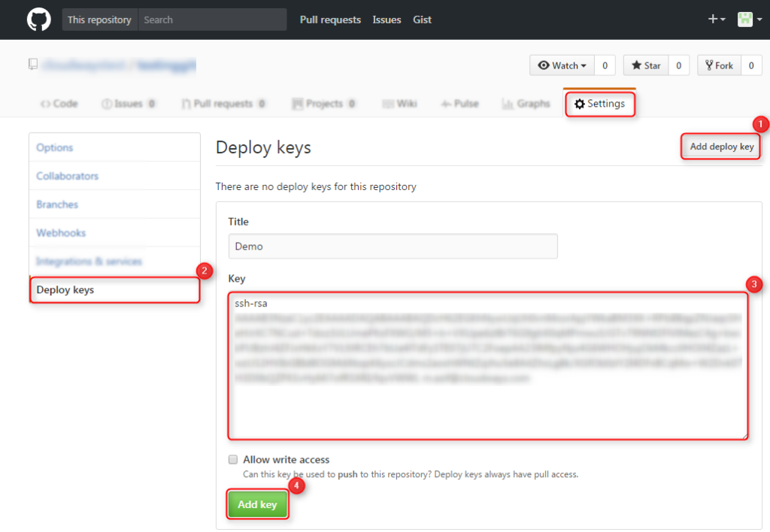Open Gist from the top navigation

422,20
